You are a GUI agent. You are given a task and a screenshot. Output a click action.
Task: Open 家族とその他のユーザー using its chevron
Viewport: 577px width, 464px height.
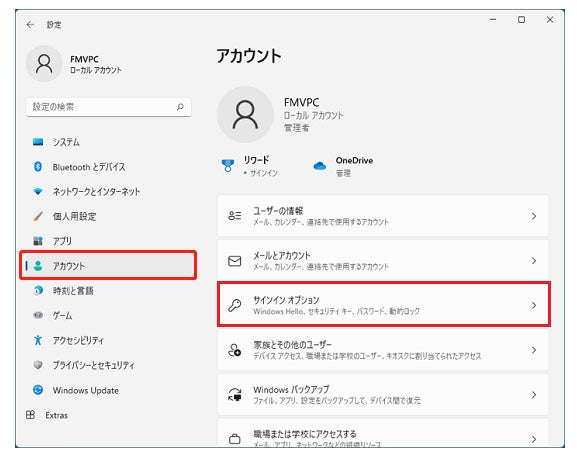click(534, 350)
